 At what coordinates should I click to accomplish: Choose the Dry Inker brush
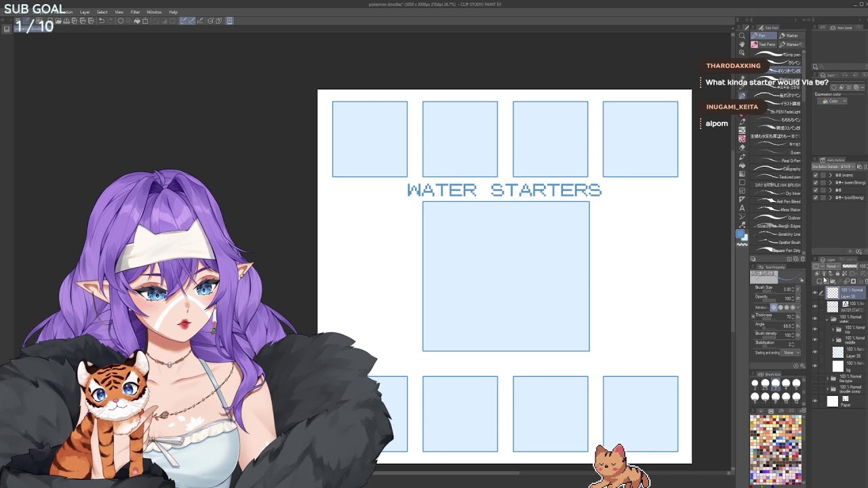click(777, 193)
